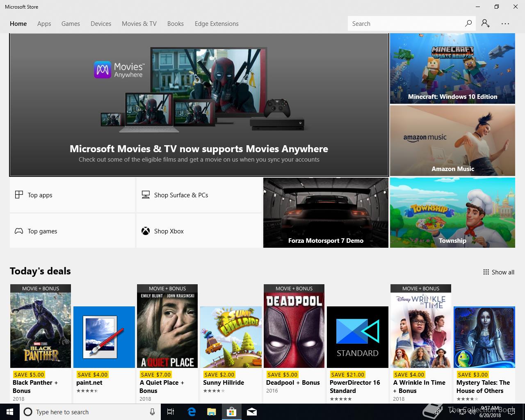Screen dimensions: 525x420
Task: Click the Mystery Tales: The House of Others title
Action: point(483,387)
